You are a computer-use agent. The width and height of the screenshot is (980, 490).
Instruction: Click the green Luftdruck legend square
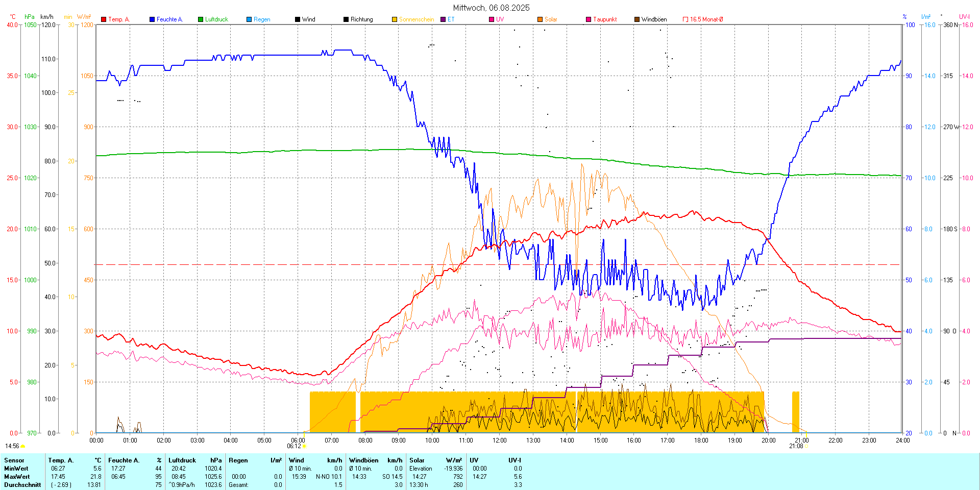(201, 19)
